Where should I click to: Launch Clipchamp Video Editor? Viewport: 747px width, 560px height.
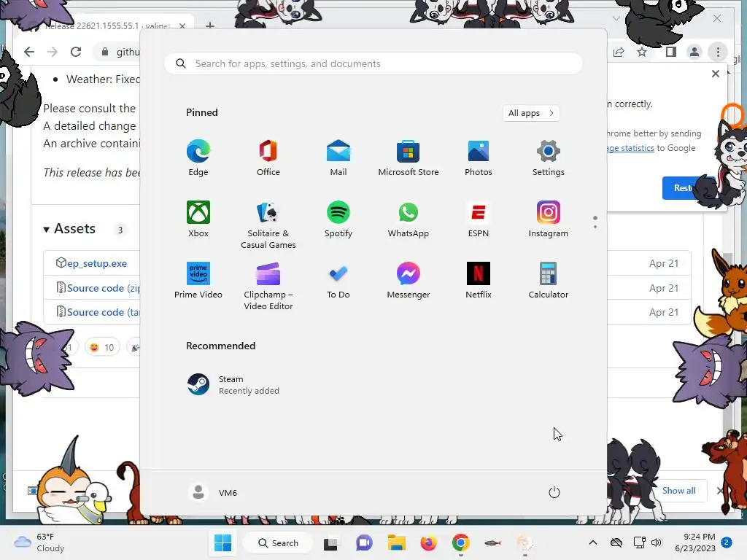(268, 286)
